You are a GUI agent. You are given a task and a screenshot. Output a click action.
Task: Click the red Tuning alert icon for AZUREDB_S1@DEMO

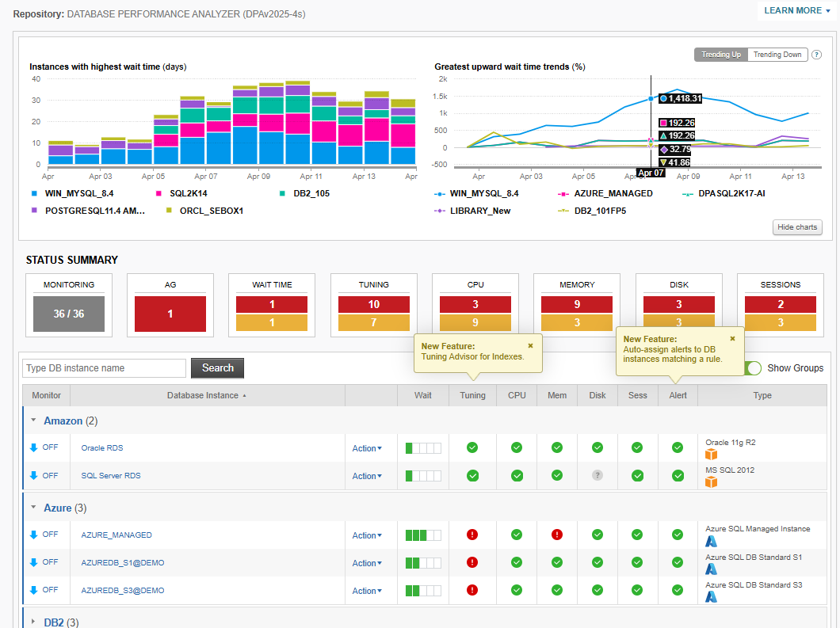tap(472, 562)
